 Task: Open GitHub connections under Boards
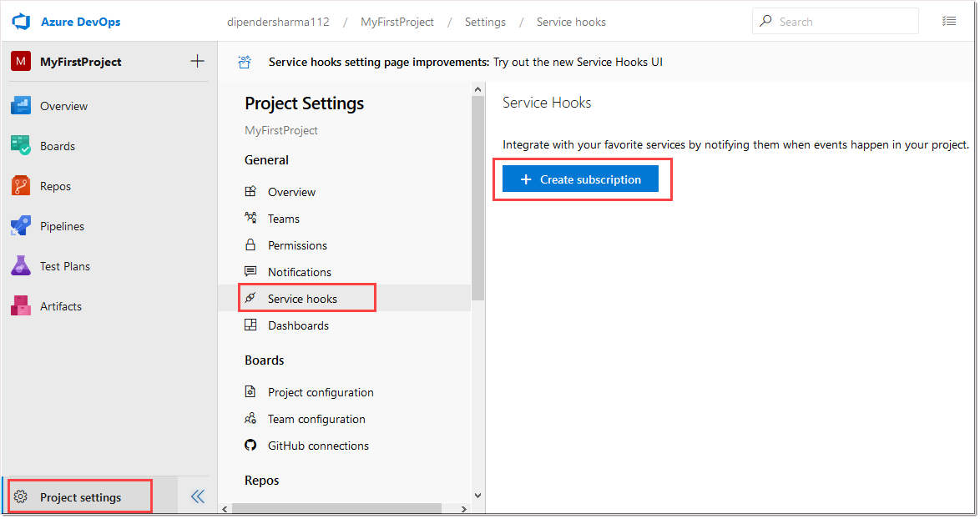coord(318,446)
